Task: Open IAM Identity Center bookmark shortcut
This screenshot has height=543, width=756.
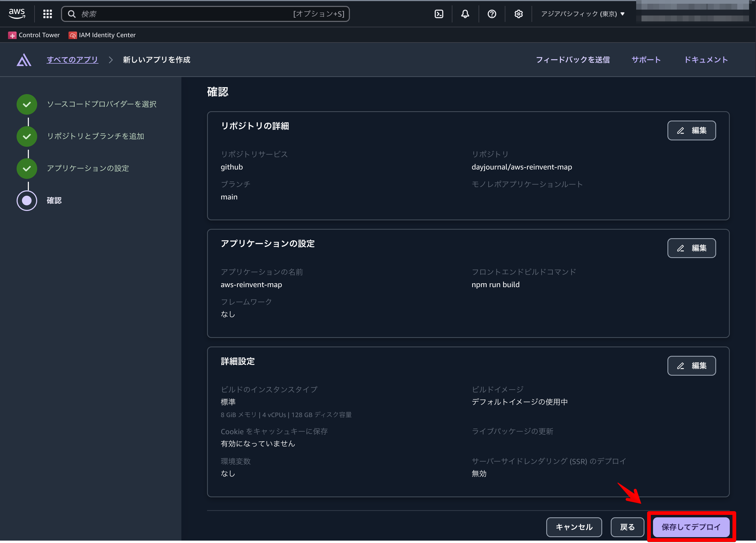Action: [102, 35]
